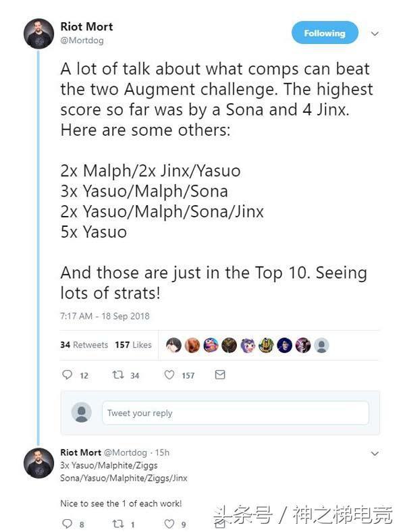Click the first liker avatar in the row
The height and width of the screenshot is (532, 405).
coord(173,345)
